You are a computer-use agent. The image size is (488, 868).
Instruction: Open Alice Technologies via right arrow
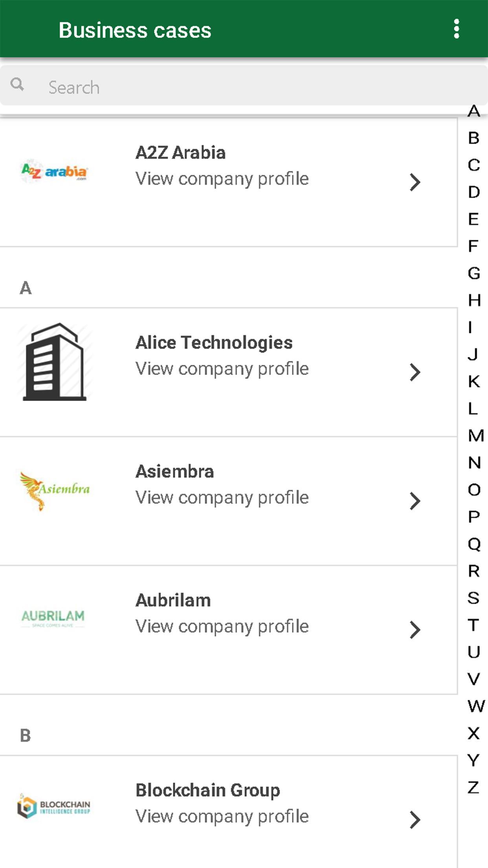(x=415, y=372)
